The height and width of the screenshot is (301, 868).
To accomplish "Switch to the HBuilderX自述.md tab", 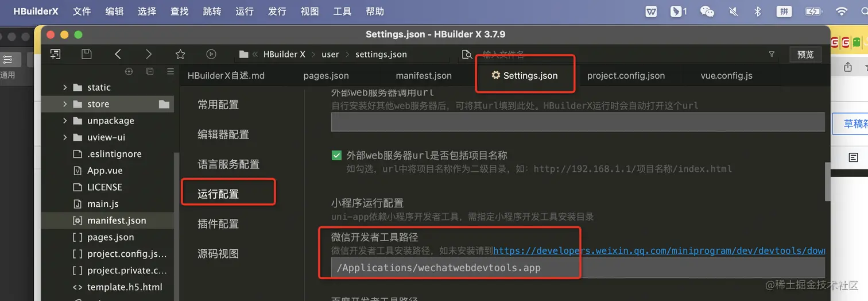I will point(226,75).
